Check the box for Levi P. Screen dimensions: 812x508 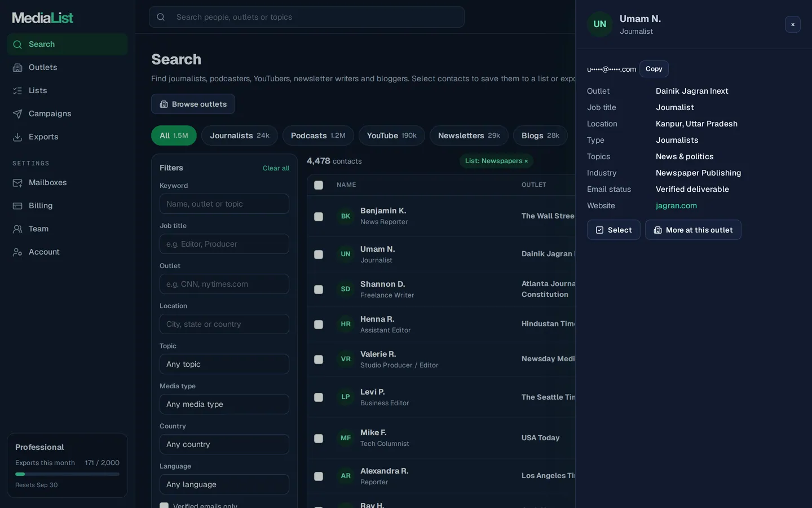coord(319,397)
